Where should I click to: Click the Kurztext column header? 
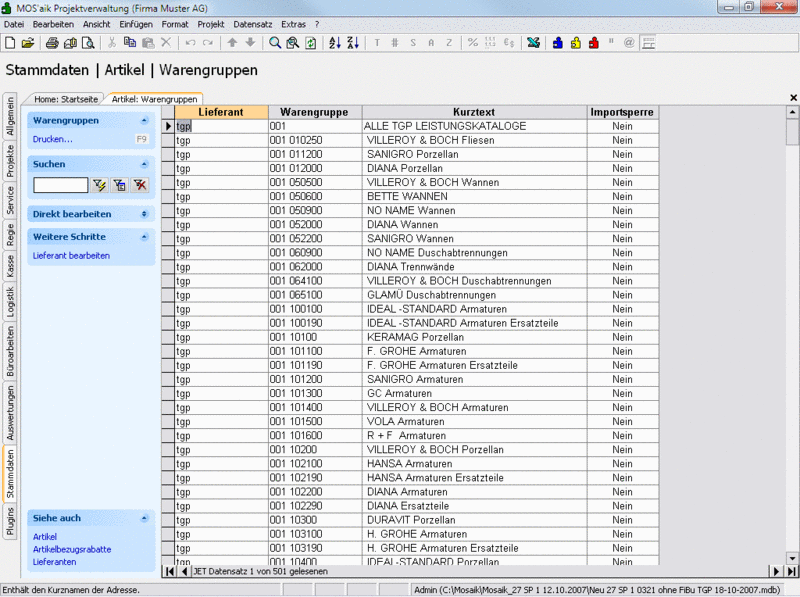coord(474,112)
